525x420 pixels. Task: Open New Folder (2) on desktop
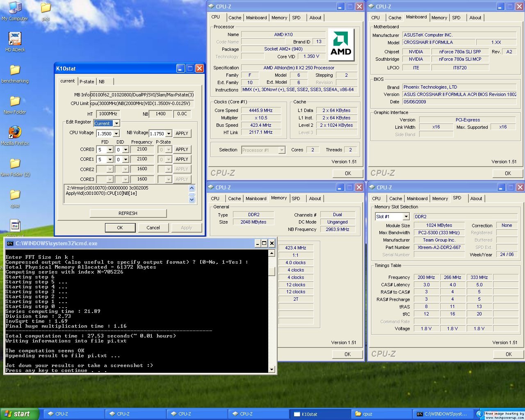15,167
